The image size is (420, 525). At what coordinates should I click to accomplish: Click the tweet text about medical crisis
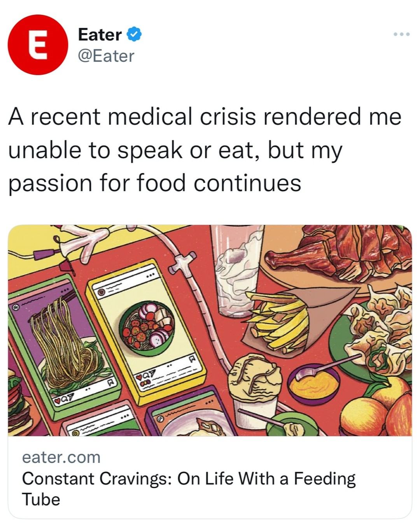[204, 150]
